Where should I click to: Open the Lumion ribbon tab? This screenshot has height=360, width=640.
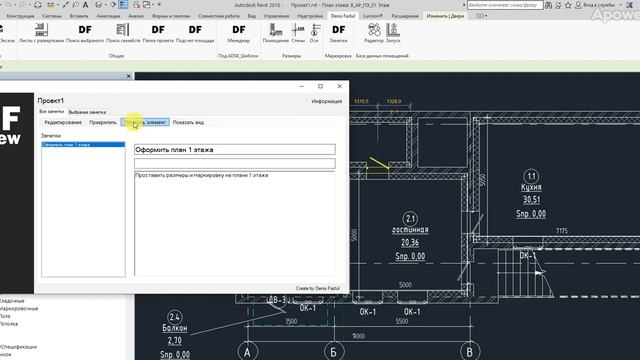373,16
